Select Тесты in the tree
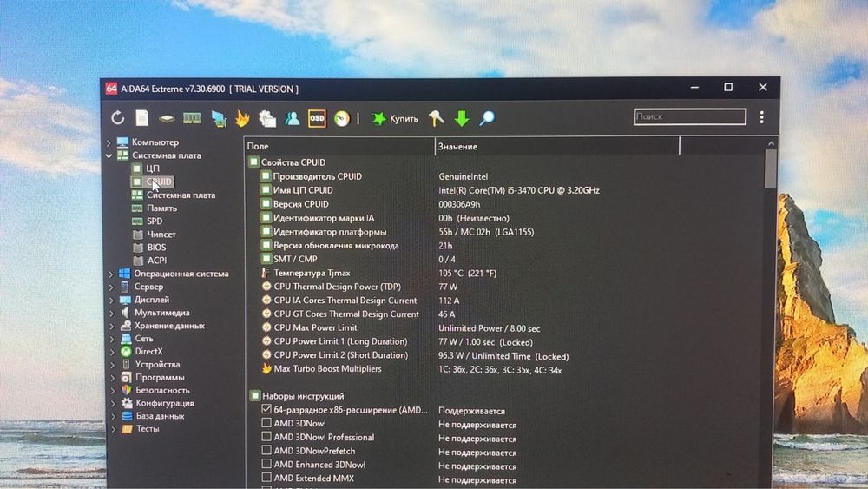The width and height of the screenshot is (868, 489). (148, 429)
